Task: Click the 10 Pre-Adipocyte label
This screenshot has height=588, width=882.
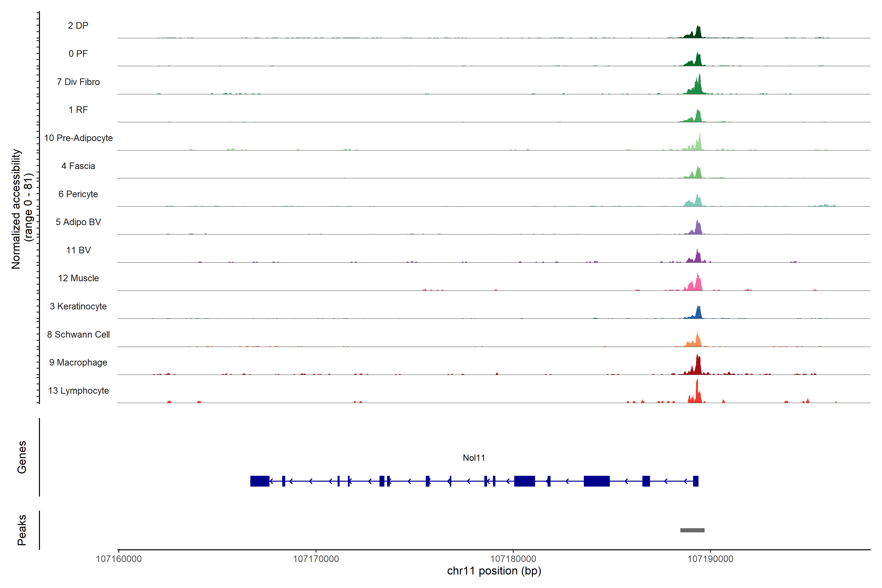Action: click(x=78, y=138)
